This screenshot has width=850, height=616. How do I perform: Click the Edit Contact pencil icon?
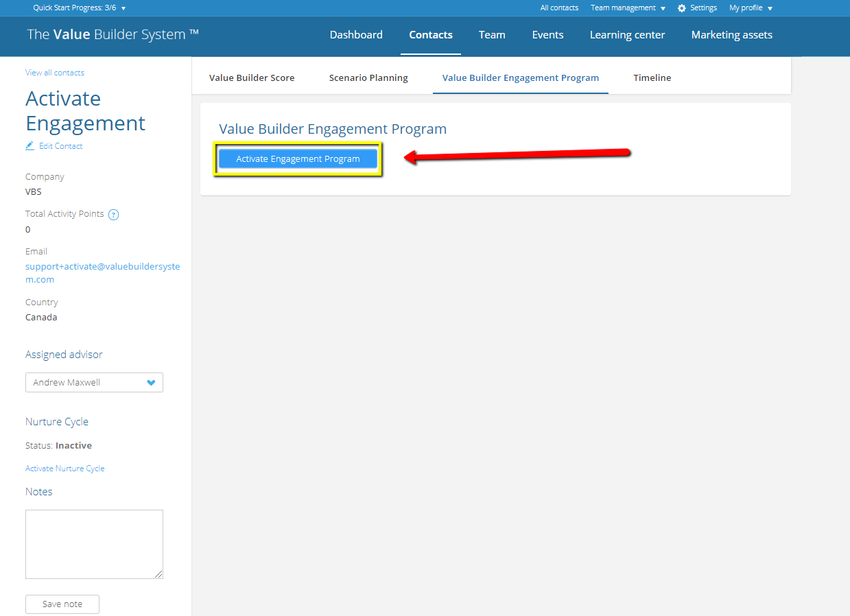pyautogui.click(x=29, y=145)
